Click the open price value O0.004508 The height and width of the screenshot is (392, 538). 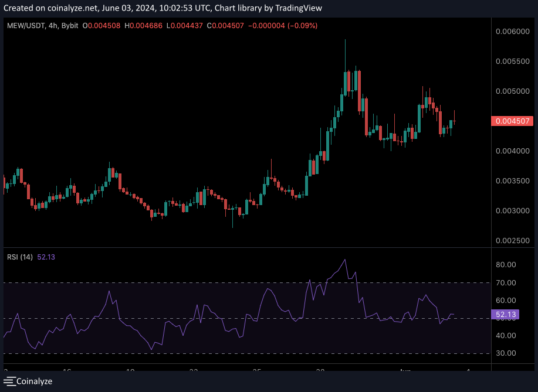tap(102, 26)
